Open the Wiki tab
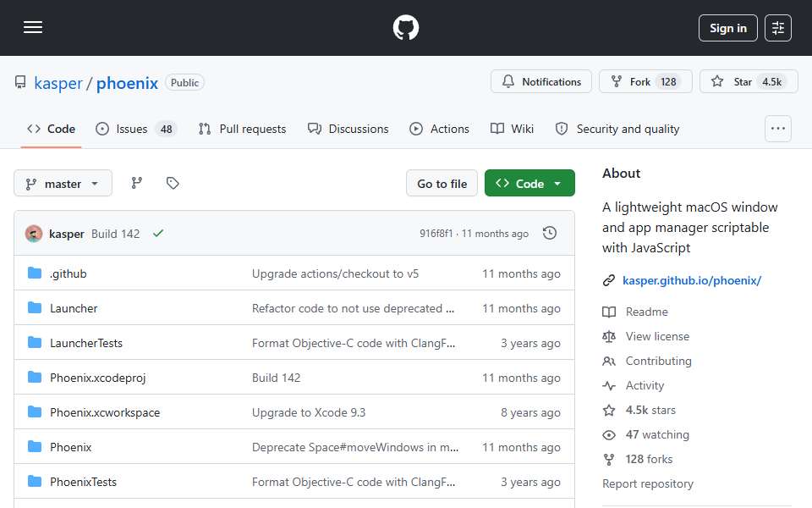Image resolution: width=812 pixels, height=508 pixels. pos(512,129)
